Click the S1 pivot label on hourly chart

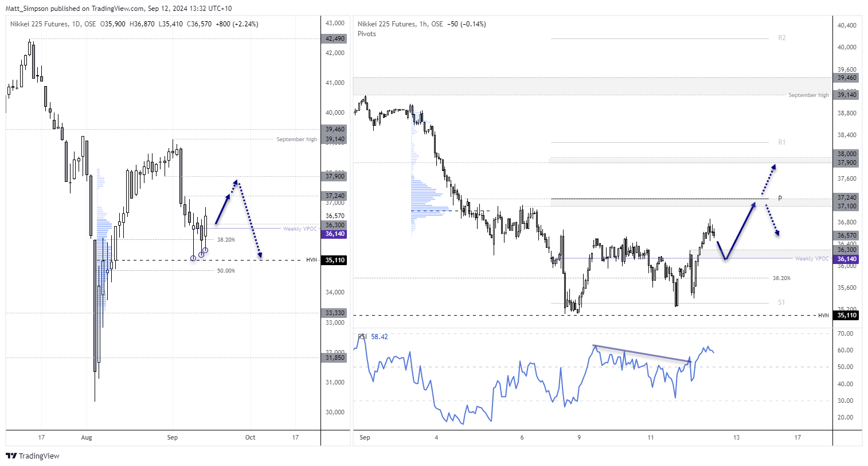point(781,302)
